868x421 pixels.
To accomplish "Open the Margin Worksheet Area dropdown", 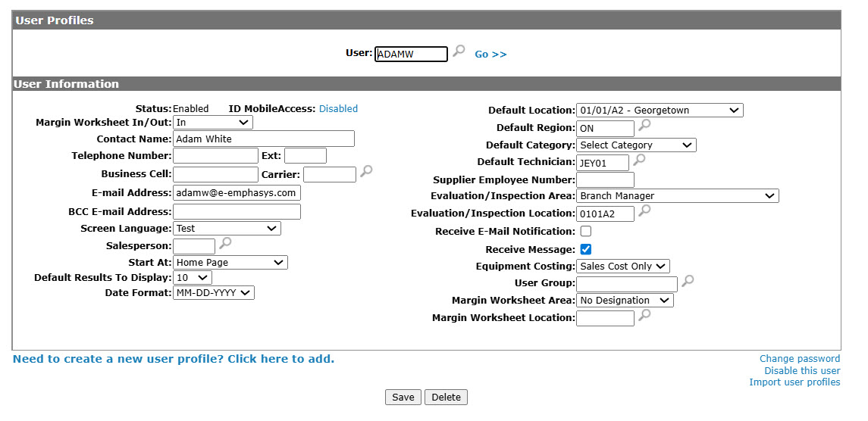I will [x=625, y=301].
